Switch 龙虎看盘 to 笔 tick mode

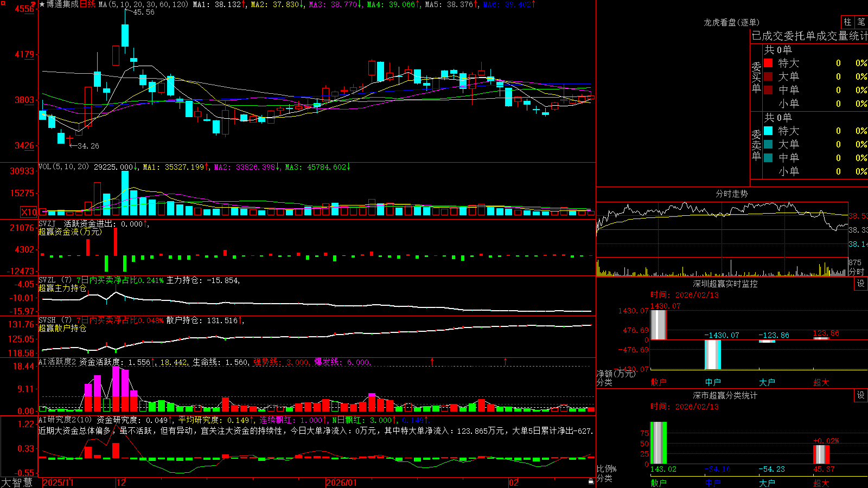pos(861,22)
